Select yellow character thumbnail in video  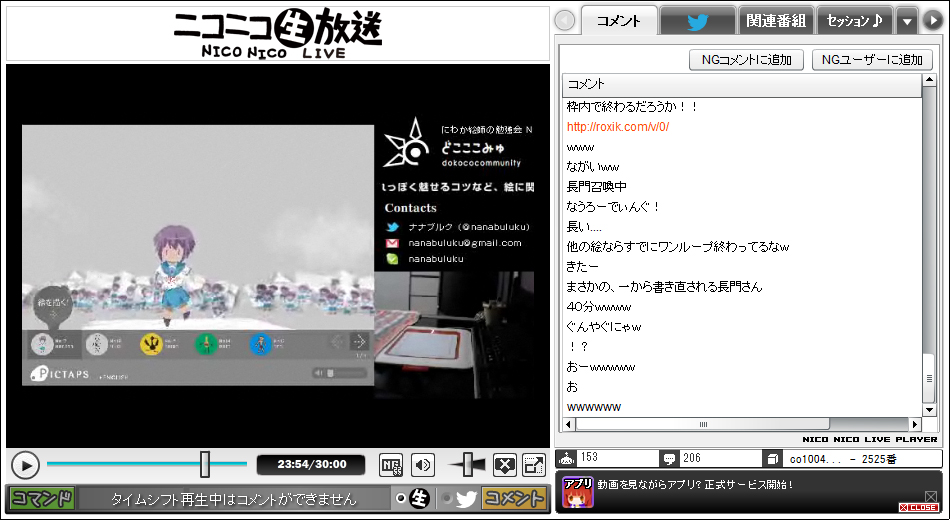(151, 344)
